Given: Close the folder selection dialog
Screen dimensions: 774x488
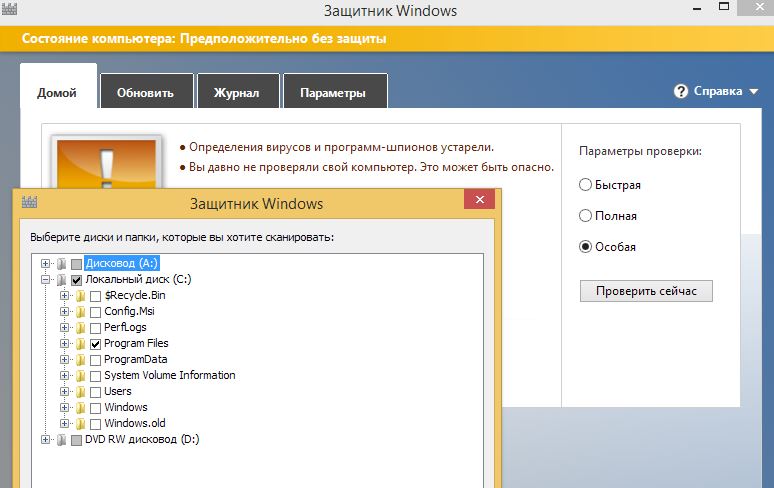Looking at the screenshot, I should [x=479, y=200].
